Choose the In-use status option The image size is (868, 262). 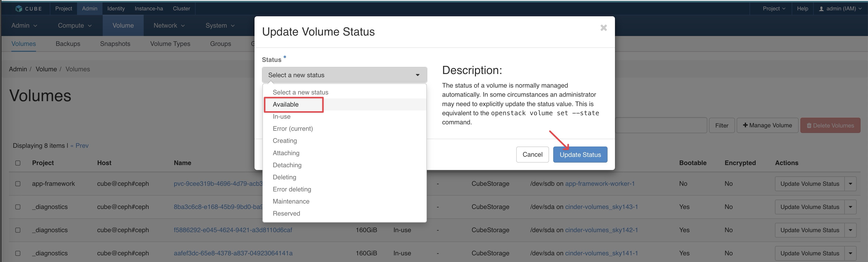click(344, 116)
